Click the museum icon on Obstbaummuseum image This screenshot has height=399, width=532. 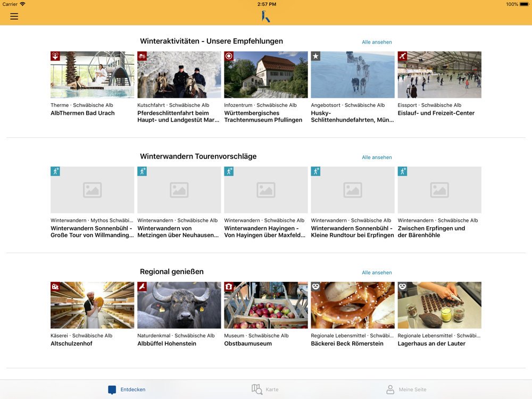click(x=229, y=287)
